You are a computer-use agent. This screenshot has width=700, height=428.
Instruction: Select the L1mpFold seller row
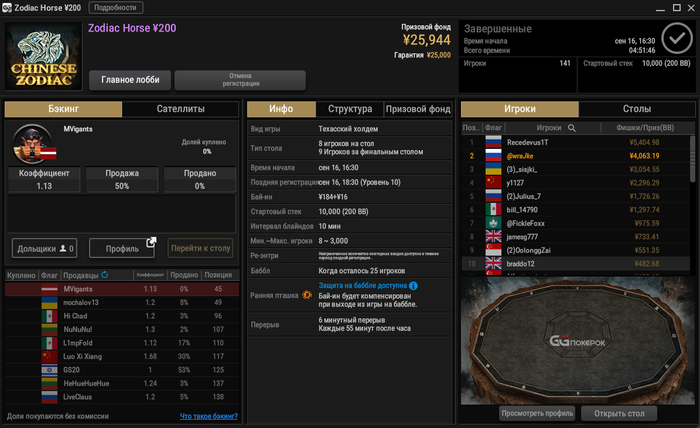point(122,343)
